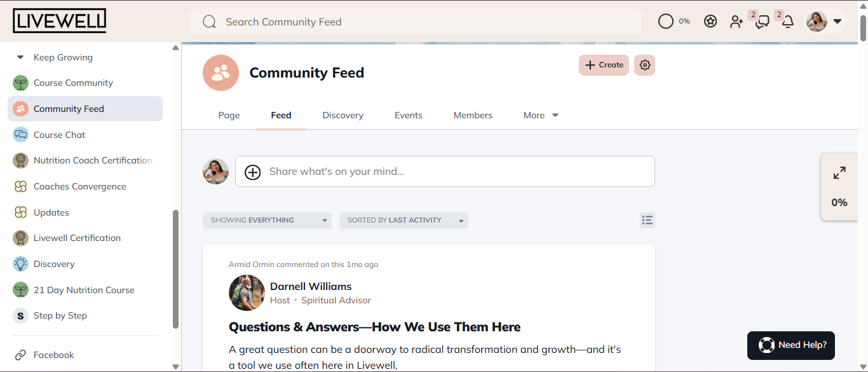Switch feed to list view layout
The height and width of the screenshot is (372, 868).
pyautogui.click(x=648, y=220)
